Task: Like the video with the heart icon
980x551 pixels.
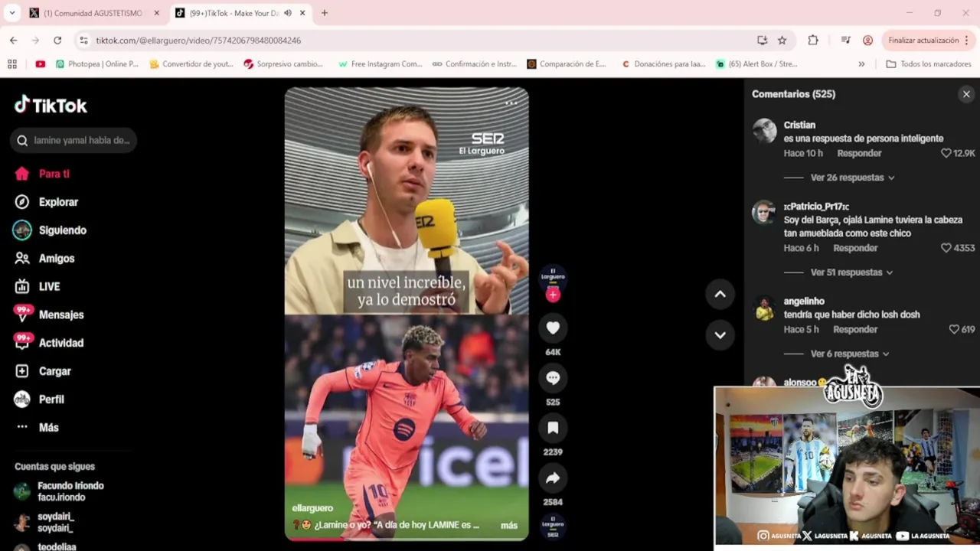Action: (553, 328)
